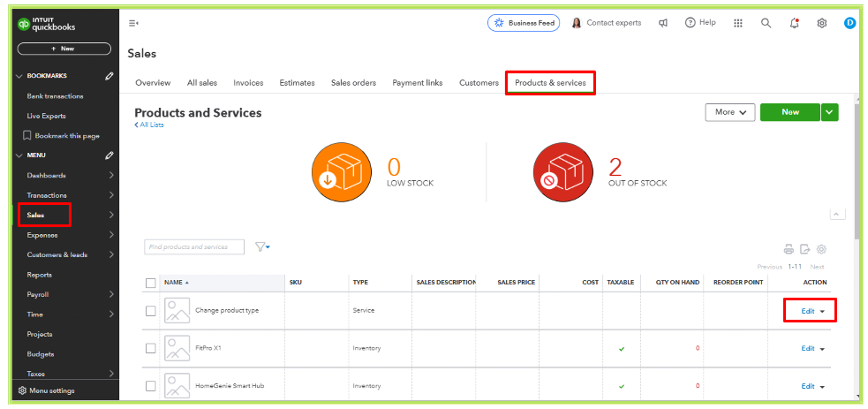
Task: Open the dropdown arrow beside New button
Action: [829, 112]
